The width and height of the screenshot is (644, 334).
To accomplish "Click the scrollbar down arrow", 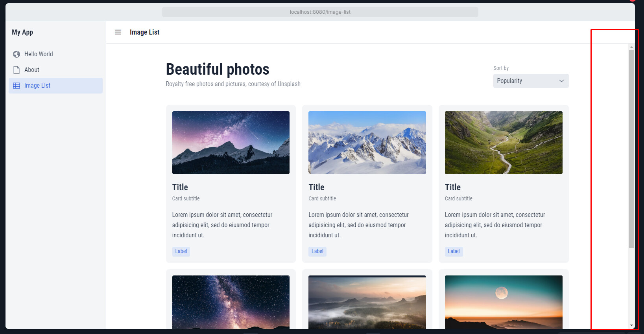I will (x=631, y=325).
